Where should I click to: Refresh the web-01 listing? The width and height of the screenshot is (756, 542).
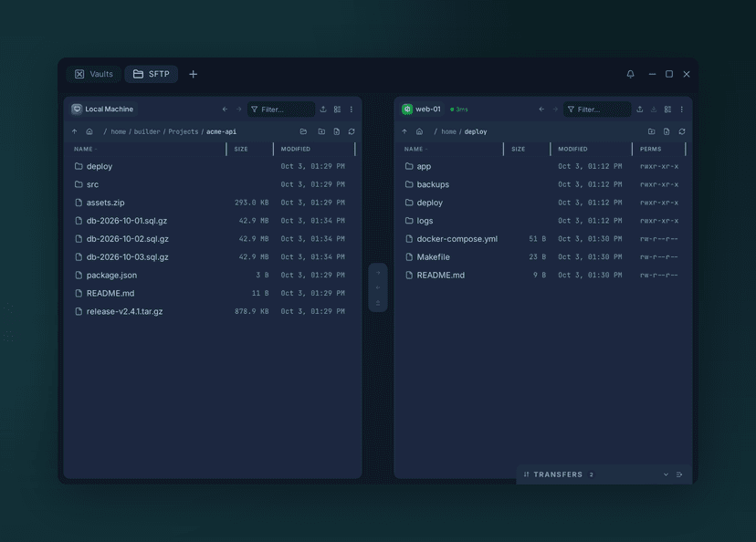682,131
